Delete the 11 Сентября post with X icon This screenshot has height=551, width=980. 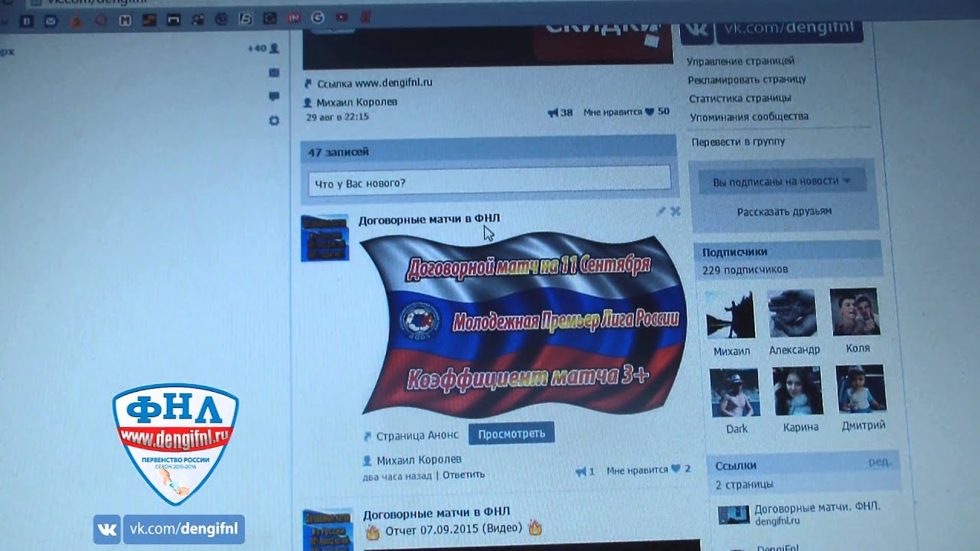click(x=675, y=211)
